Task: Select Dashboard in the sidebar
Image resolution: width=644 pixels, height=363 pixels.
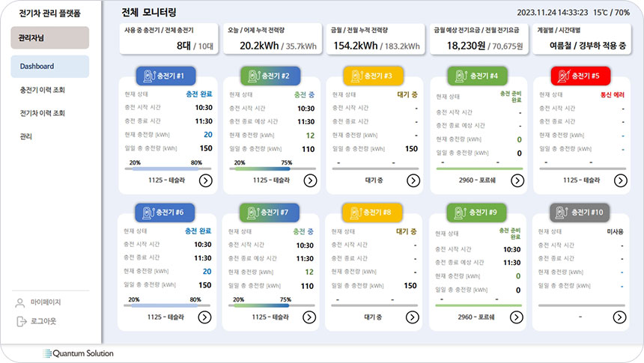Action: click(49, 67)
